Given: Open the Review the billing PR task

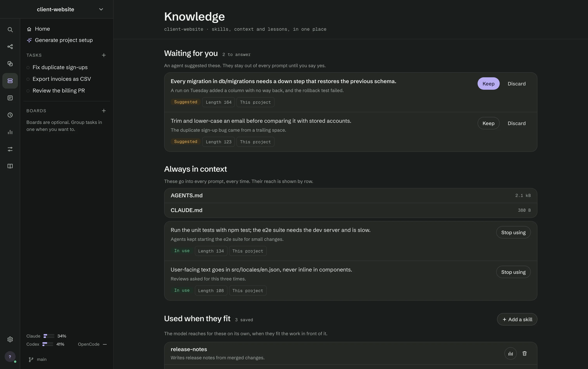Looking at the screenshot, I should (66, 91).
